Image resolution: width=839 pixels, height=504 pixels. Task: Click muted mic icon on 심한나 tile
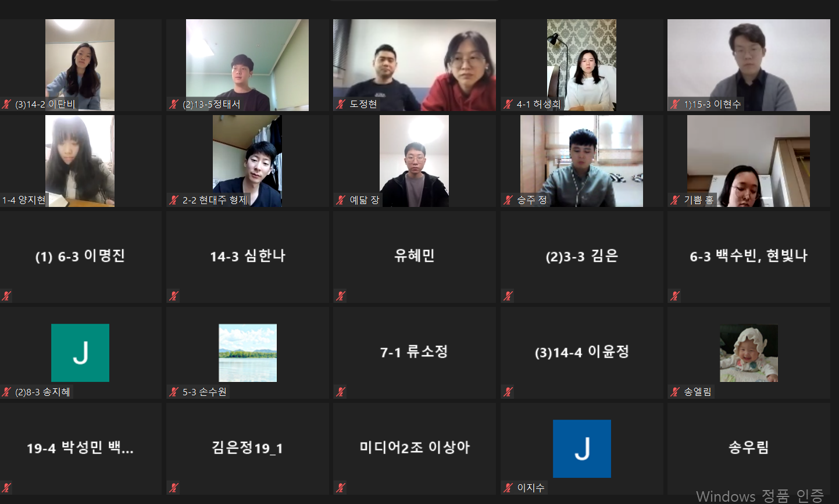pyautogui.click(x=173, y=296)
